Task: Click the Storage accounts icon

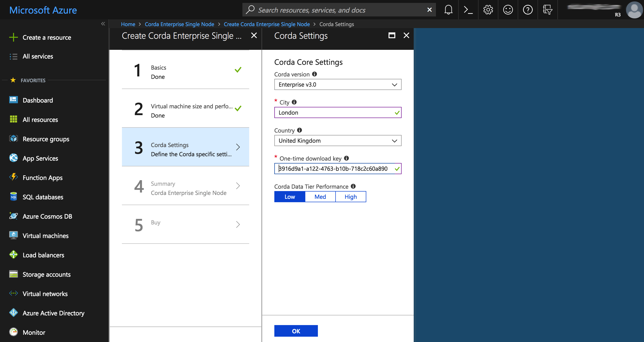Action: click(x=14, y=274)
